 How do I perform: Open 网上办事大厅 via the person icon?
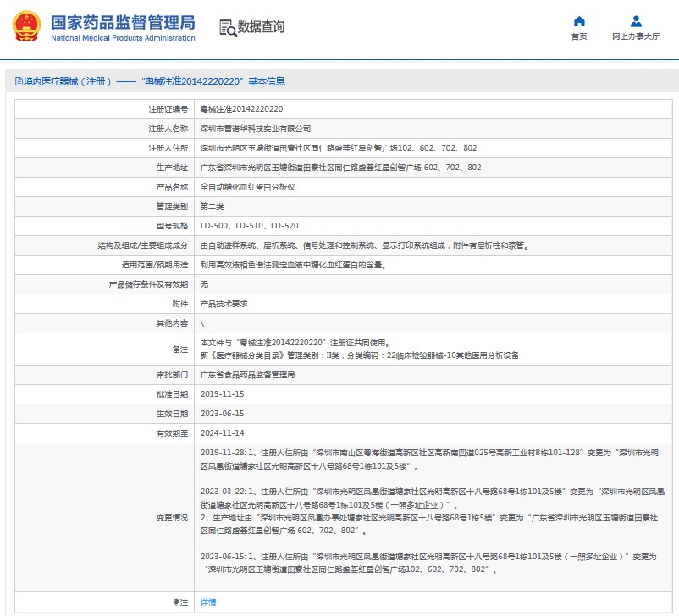click(636, 21)
